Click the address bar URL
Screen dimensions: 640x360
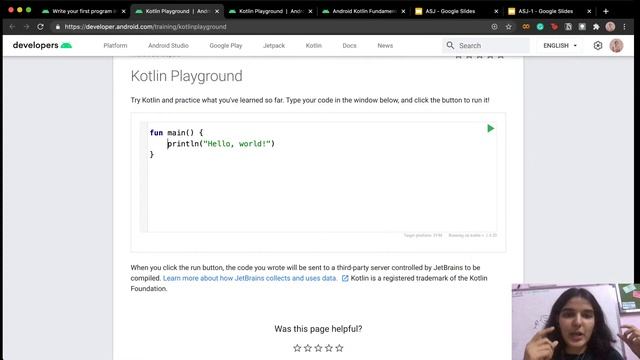[x=145, y=27]
